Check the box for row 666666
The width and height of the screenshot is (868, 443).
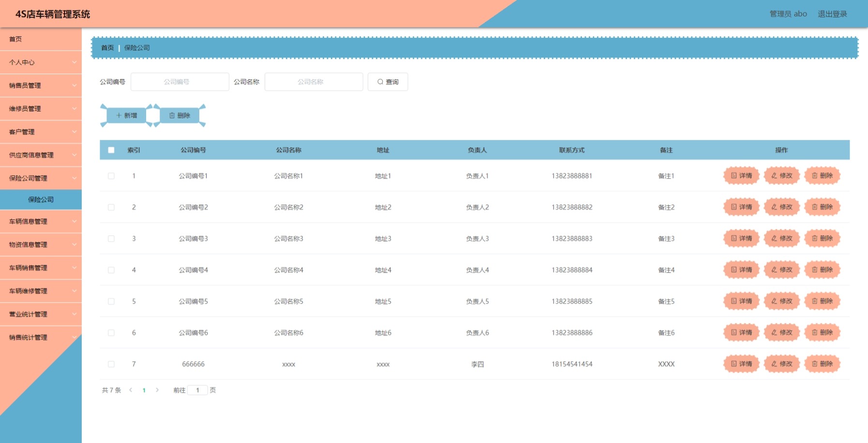coord(111,364)
